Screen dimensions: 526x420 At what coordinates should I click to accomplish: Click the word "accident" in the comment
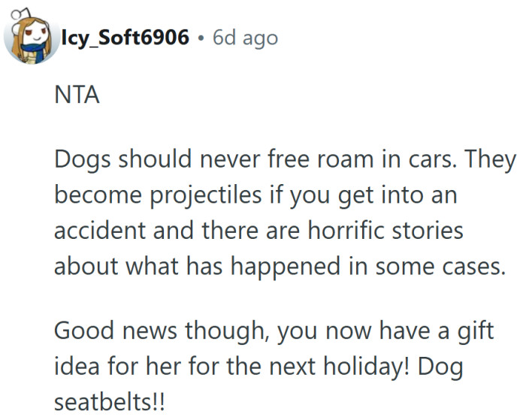(98, 230)
